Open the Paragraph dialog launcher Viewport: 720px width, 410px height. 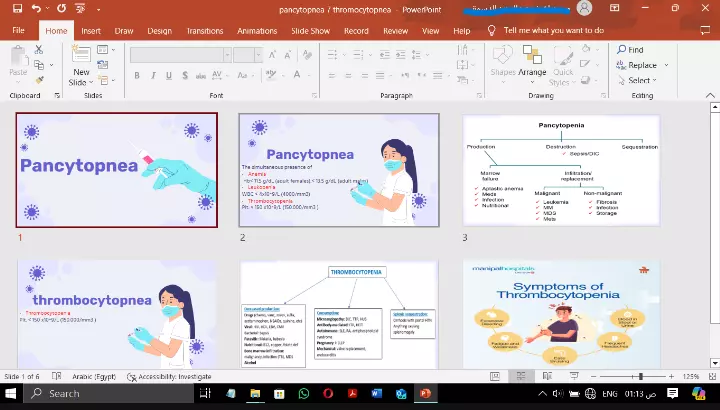479,95
